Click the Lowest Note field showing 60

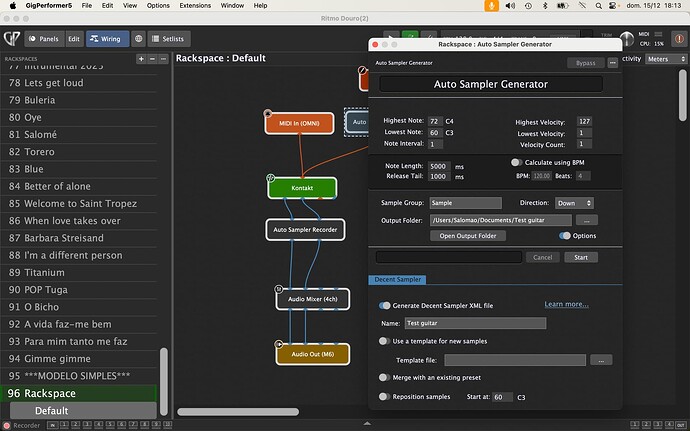coord(435,133)
